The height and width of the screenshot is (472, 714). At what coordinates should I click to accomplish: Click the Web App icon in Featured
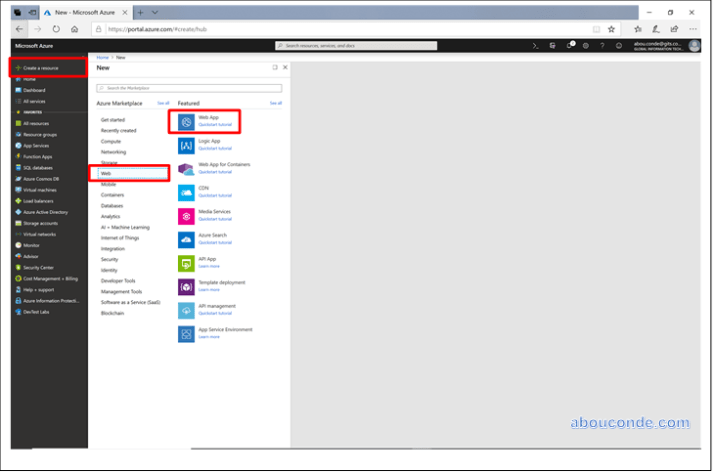[x=186, y=122]
